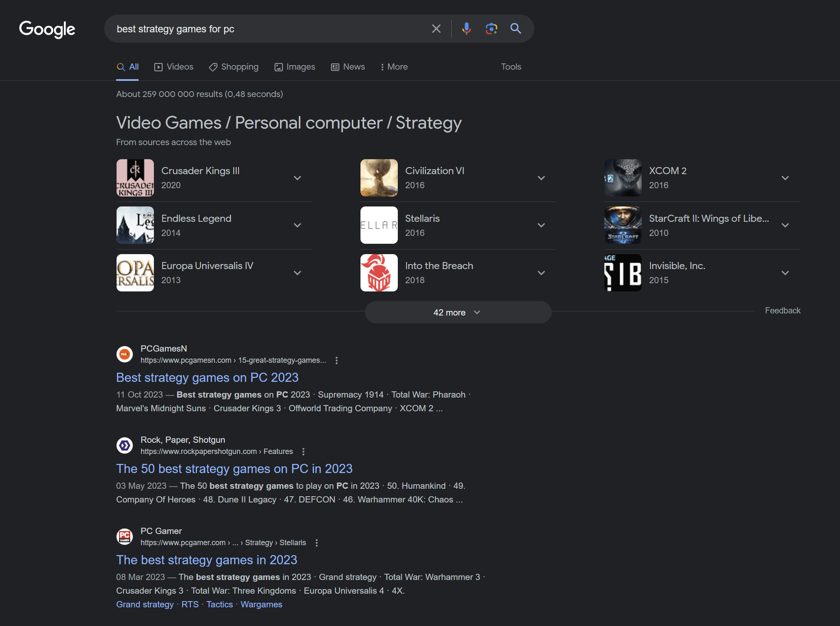Click the Google search magnifier icon
The height and width of the screenshot is (626, 840).
click(x=516, y=28)
